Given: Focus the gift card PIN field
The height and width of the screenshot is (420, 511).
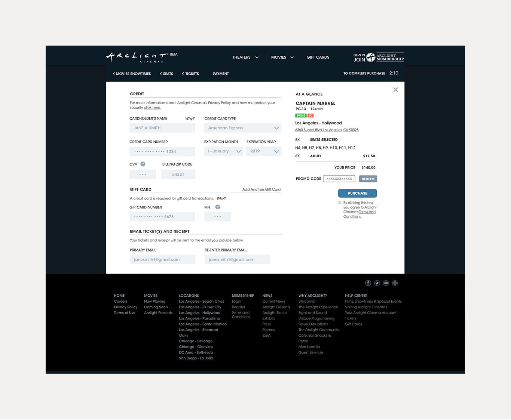Looking at the screenshot, I should [218, 217].
